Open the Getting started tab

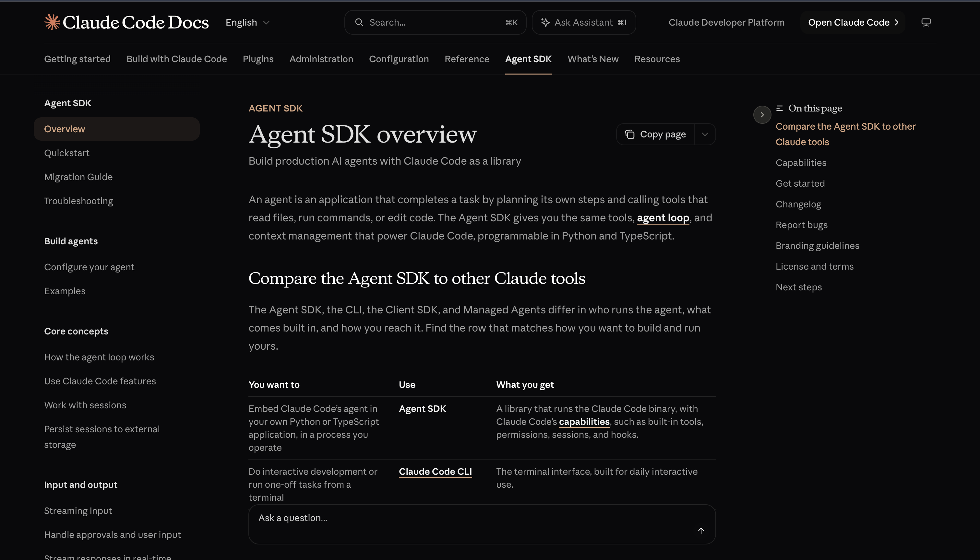click(77, 59)
